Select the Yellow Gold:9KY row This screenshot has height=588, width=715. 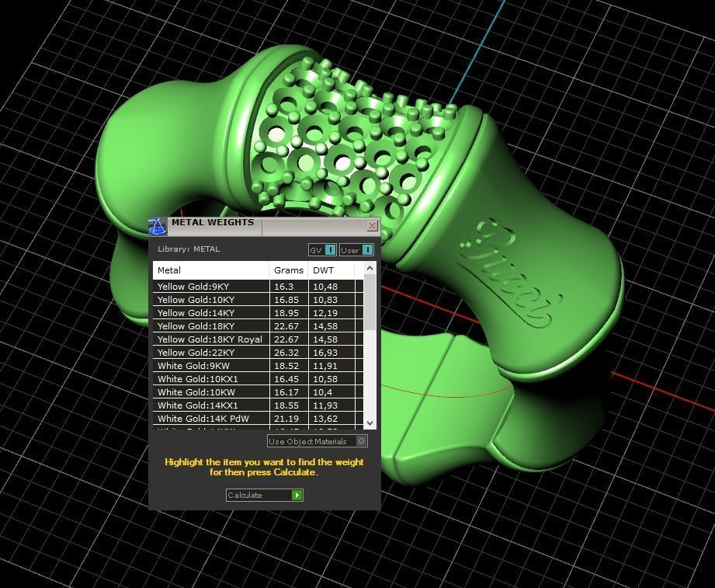coord(258,287)
